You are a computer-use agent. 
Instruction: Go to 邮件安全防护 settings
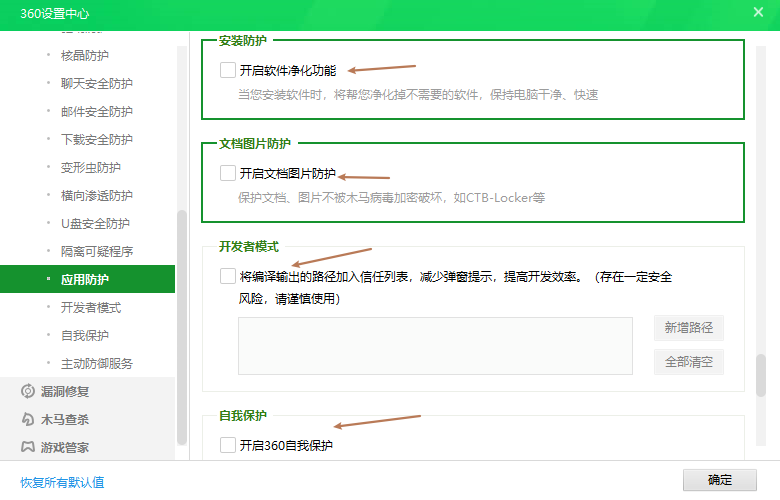click(x=97, y=111)
